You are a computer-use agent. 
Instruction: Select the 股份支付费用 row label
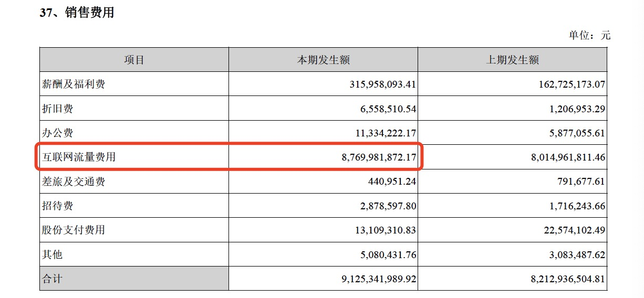[x=74, y=230]
